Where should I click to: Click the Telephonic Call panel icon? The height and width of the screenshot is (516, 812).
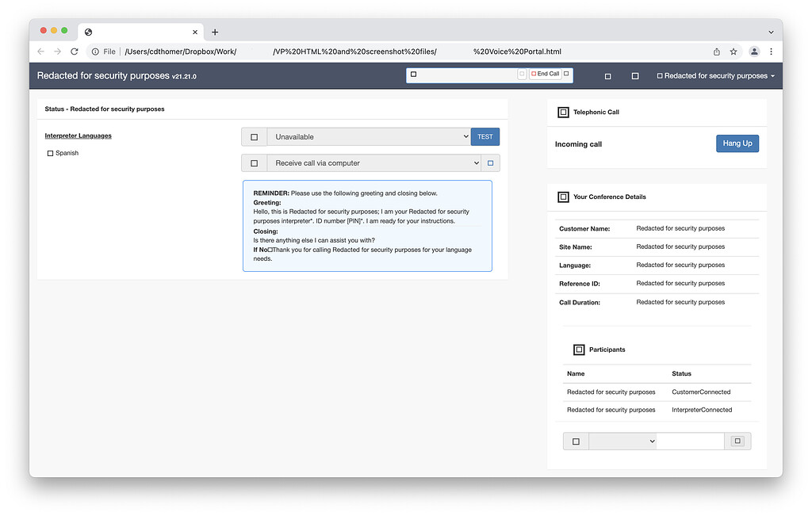563,113
